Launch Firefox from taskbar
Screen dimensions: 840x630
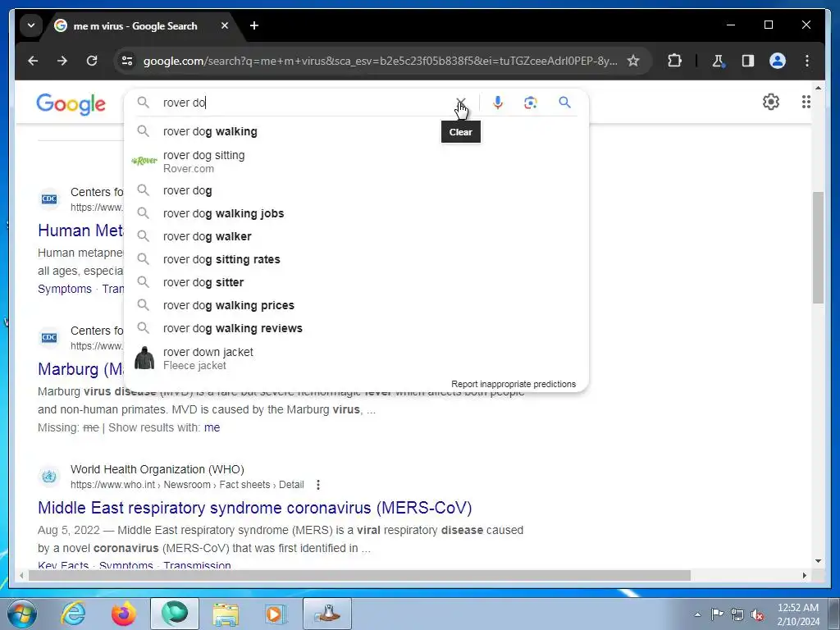(124, 614)
